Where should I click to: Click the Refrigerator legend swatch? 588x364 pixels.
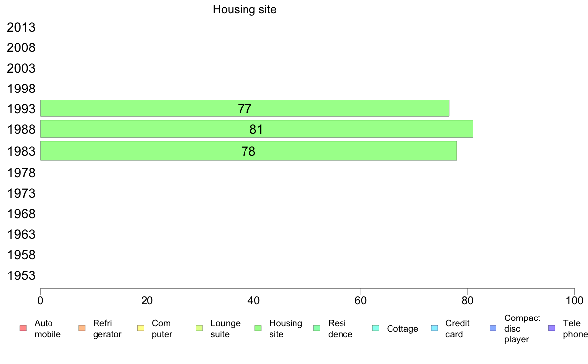(82, 328)
